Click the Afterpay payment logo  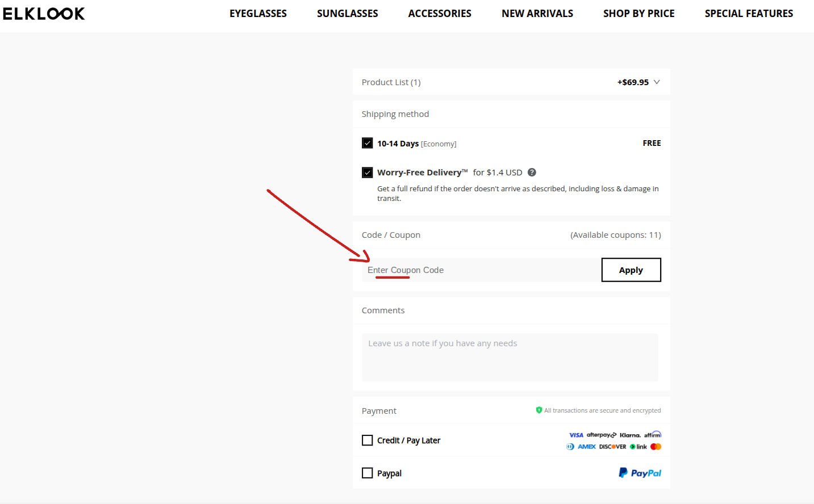(601, 435)
